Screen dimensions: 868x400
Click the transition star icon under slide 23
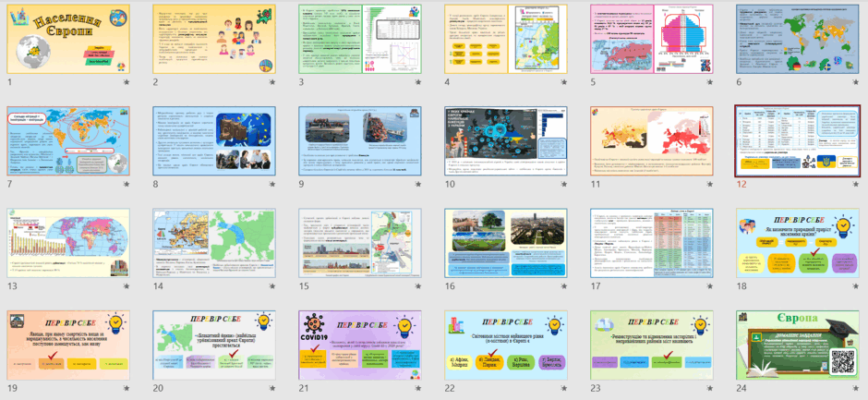pyautogui.click(x=710, y=388)
